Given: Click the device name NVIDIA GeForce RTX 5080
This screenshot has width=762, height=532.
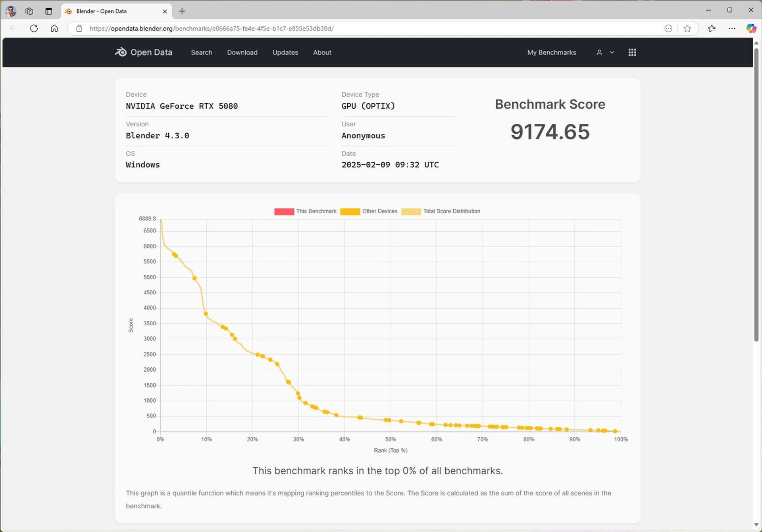Looking at the screenshot, I should tap(182, 106).
